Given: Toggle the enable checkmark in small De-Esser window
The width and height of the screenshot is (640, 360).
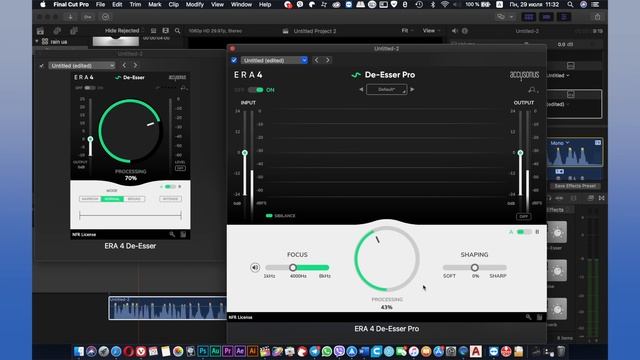Looking at the screenshot, I should pos(41,65).
